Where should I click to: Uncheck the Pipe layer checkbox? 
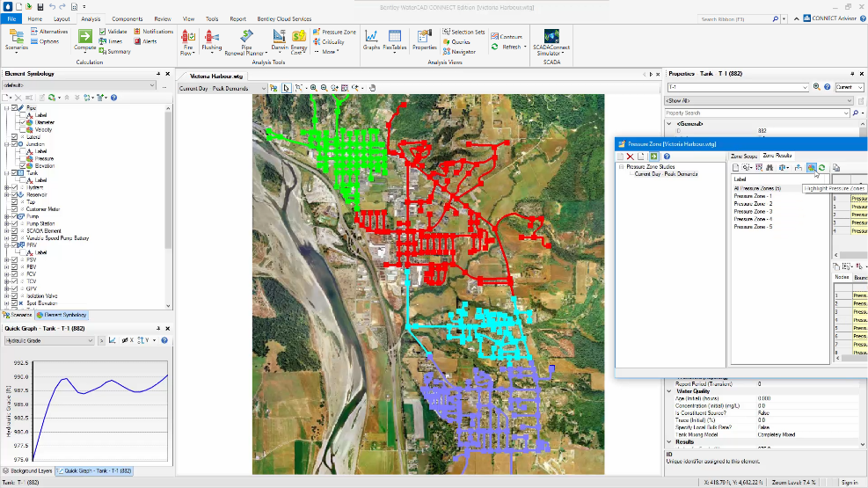(x=16, y=107)
